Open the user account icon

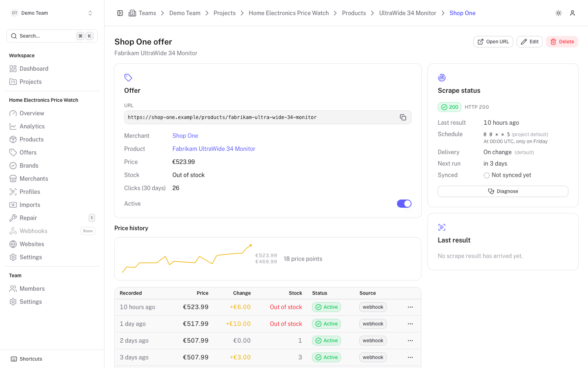[x=572, y=13]
